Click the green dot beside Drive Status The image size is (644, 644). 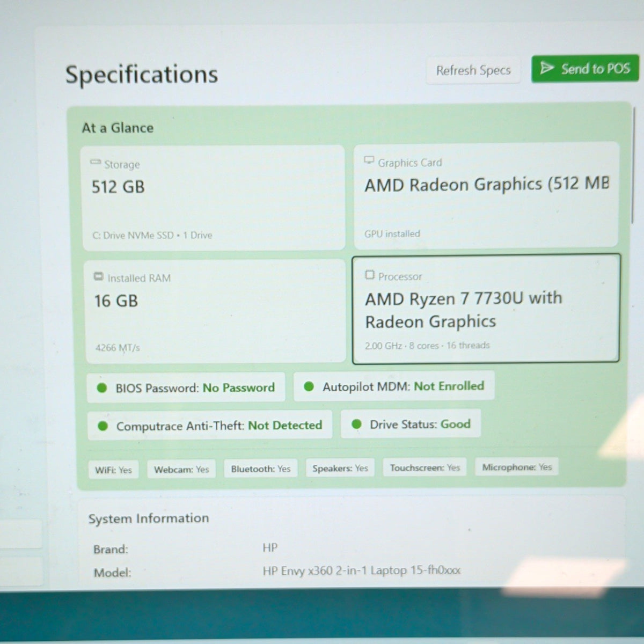pyautogui.click(x=356, y=424)
